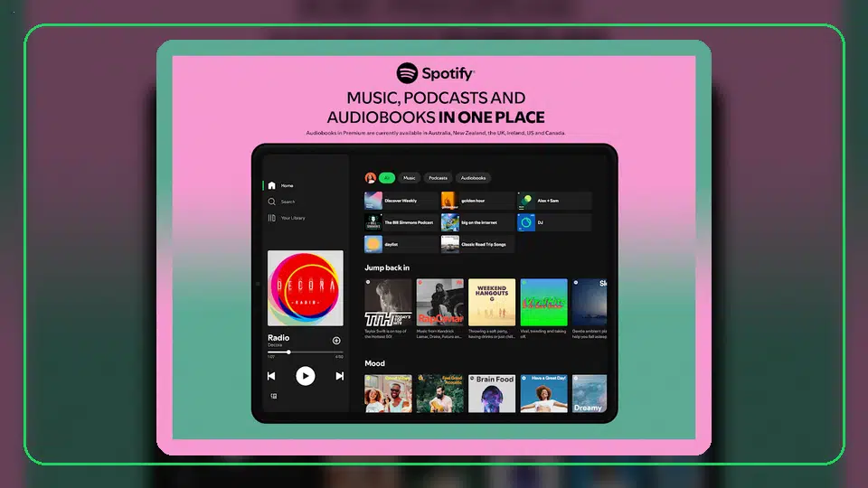868x488 pixels.
Task: Select the Podcasts filter chip
Action: pos(438,178)
